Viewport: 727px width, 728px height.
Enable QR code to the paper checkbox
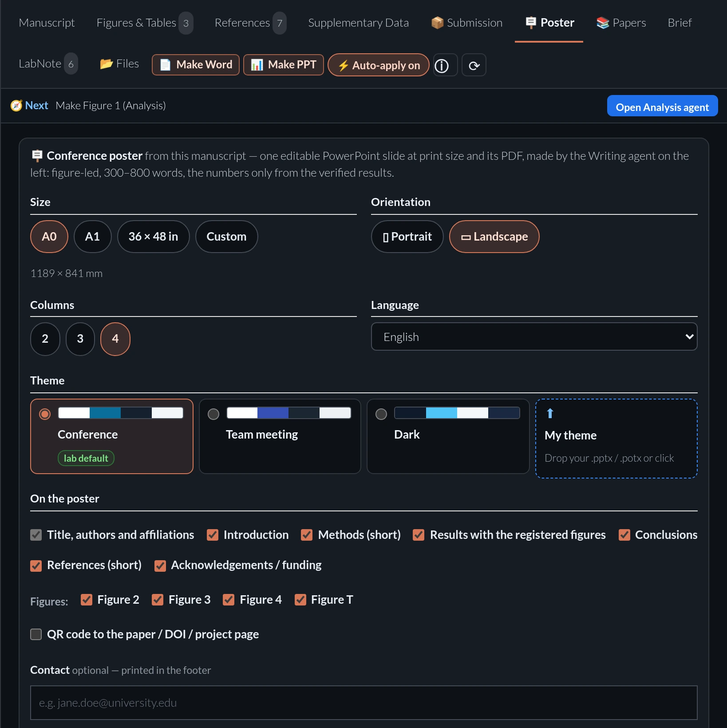pyautogui.click(x=36, y=634)
